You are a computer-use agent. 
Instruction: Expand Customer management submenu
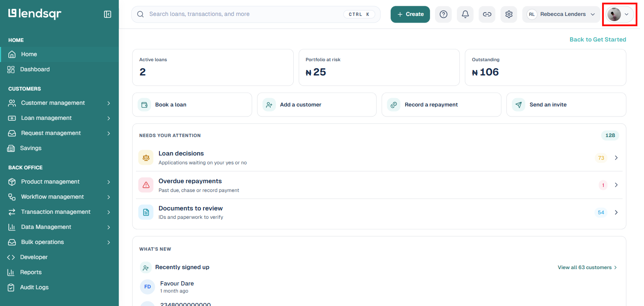coord(59,103)
